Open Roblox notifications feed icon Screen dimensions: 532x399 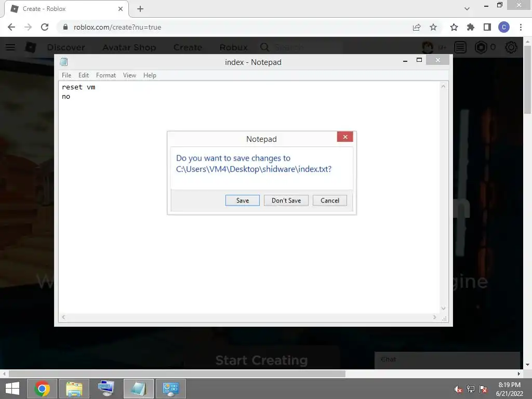tap(460, 47)
